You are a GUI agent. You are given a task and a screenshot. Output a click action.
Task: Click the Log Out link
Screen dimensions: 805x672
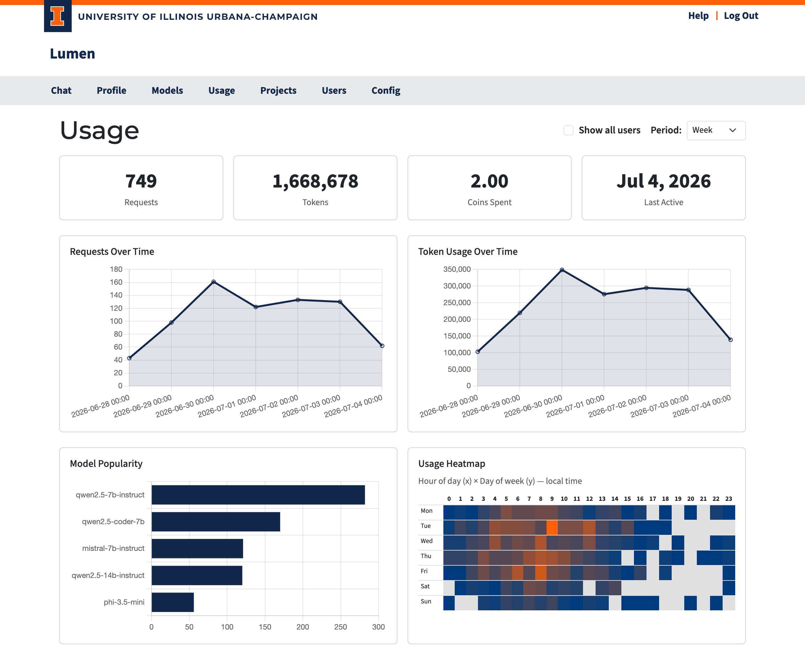741,16
